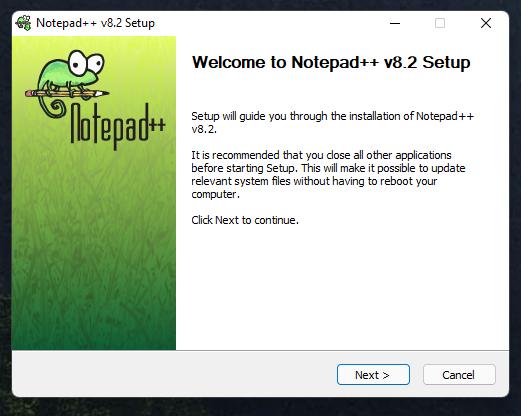Close the Setup window with X
This screenshot has height=416, width=521.
click(x=486, y=23)
